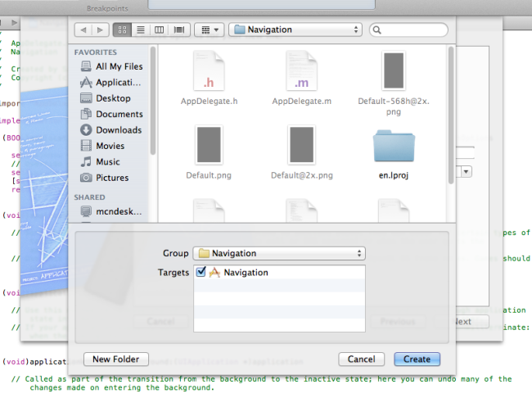
Task: Uncheck the Navigation target checkbox
Action: tap(201, 272)
